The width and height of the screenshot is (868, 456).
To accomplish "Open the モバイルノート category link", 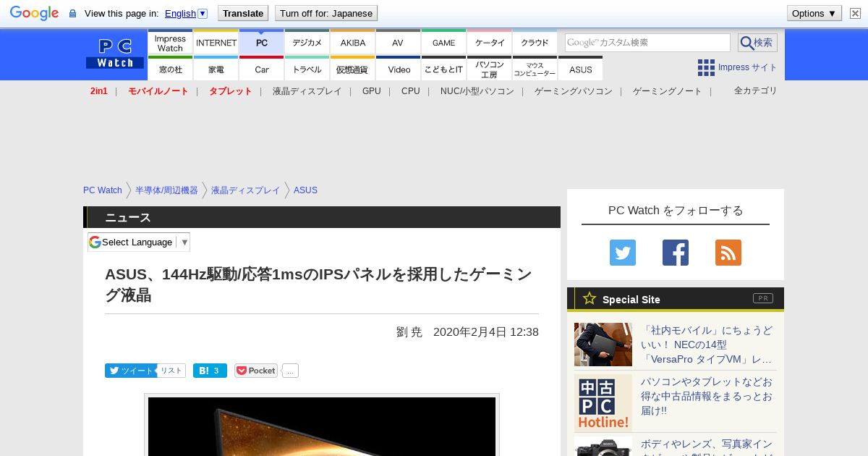I will (x=158, y=91).
